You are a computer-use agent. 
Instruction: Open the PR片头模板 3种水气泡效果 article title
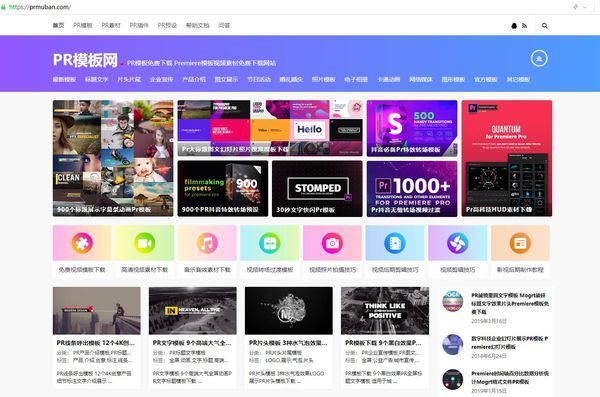[288, 343]
